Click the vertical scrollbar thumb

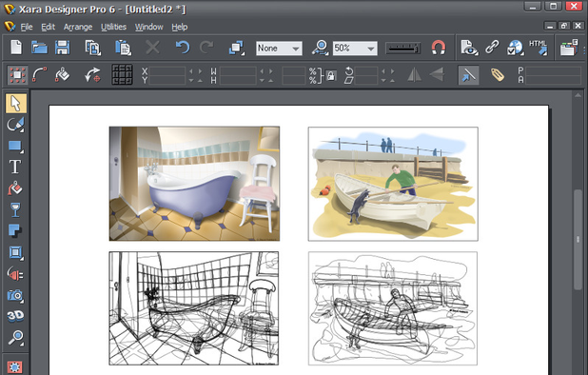click(x=578, y=239)
